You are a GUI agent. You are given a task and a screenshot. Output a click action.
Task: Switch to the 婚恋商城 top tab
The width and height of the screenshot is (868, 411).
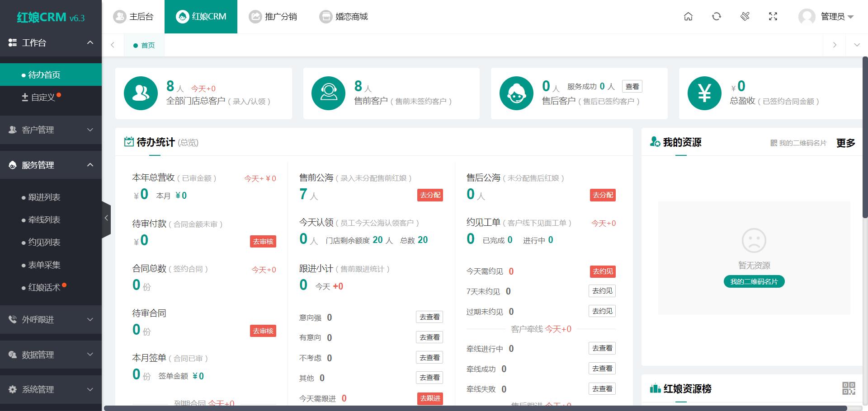tap(343, 17)
